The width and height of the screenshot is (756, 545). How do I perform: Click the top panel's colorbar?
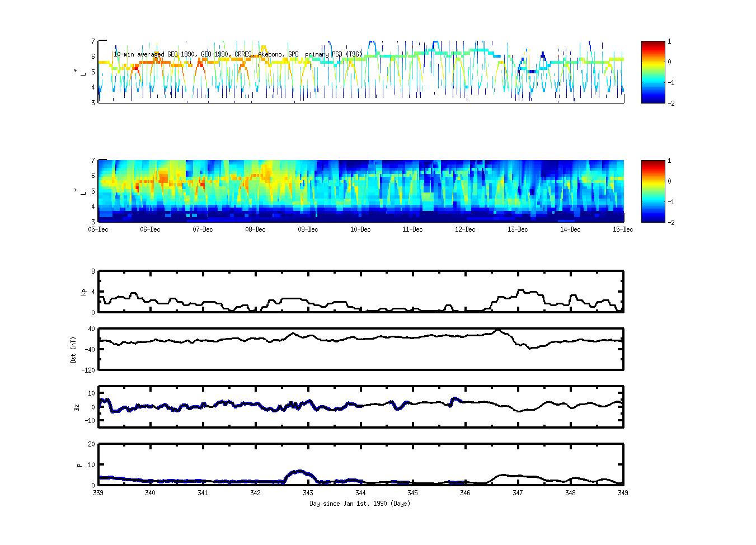[x=652, y=72]
